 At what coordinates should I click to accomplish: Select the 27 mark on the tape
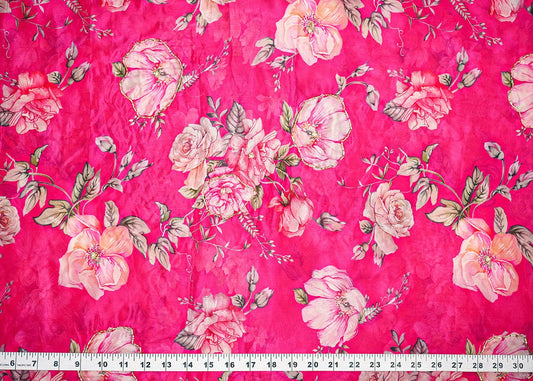(458, 365)
